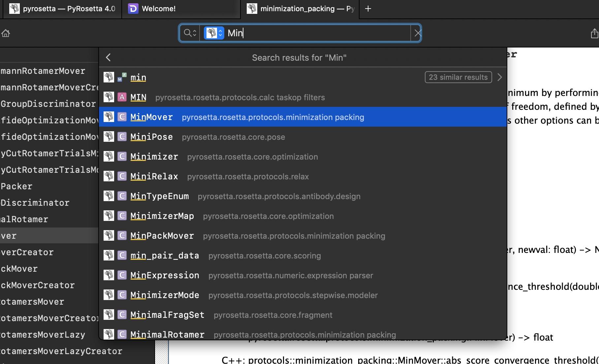Viewport: 599px width, 364px height.
Task: Select the MinMover class result
Action: (151, 117)
